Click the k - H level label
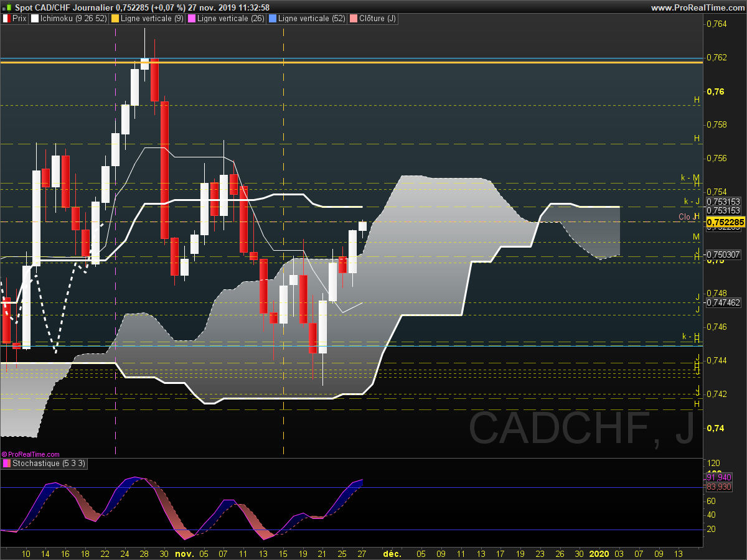Viewport: 747px width, 560px height. click(x=692, y=337)
